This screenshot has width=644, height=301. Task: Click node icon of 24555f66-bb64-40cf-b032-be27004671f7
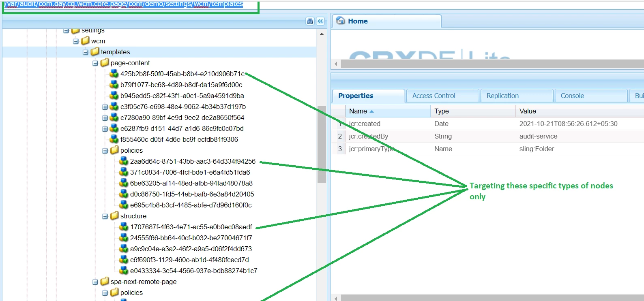click(x=124, y=237)
